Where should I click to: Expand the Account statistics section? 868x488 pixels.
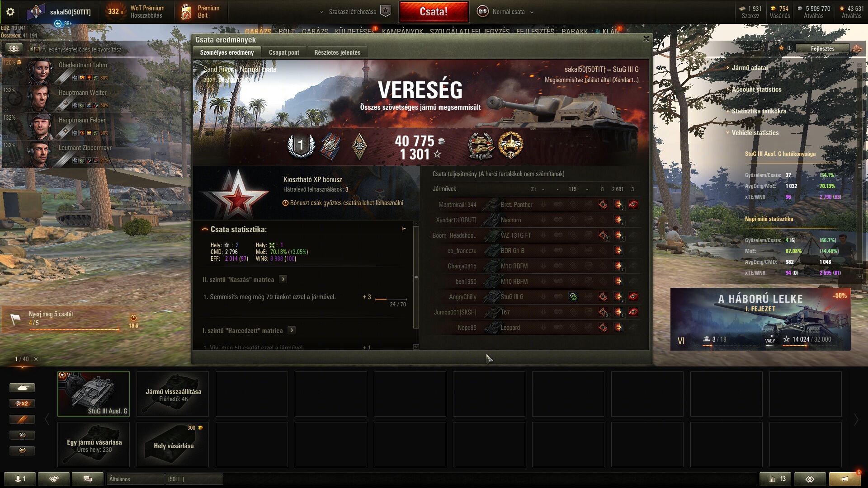756,89
